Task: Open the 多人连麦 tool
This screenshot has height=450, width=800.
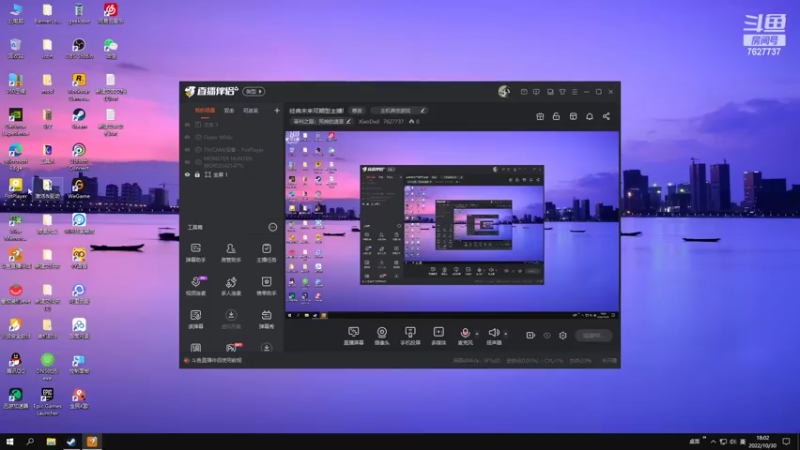Action: point(231,286)
